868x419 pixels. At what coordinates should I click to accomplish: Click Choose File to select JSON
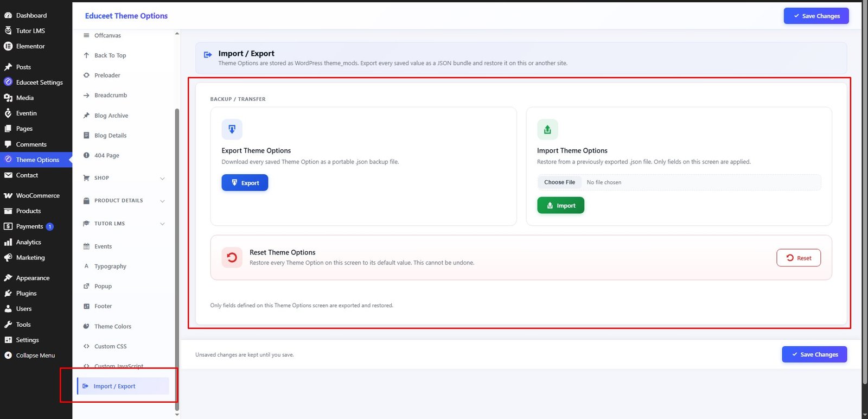click(x=559, y=182)
